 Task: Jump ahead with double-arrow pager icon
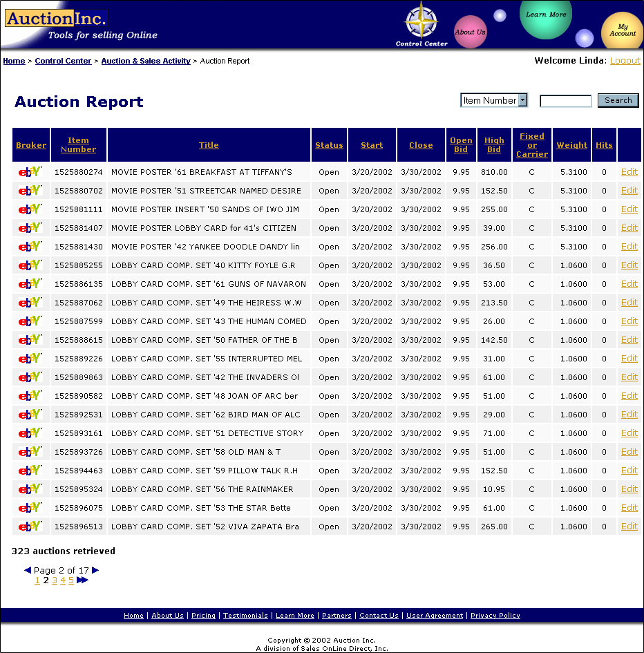82,580
